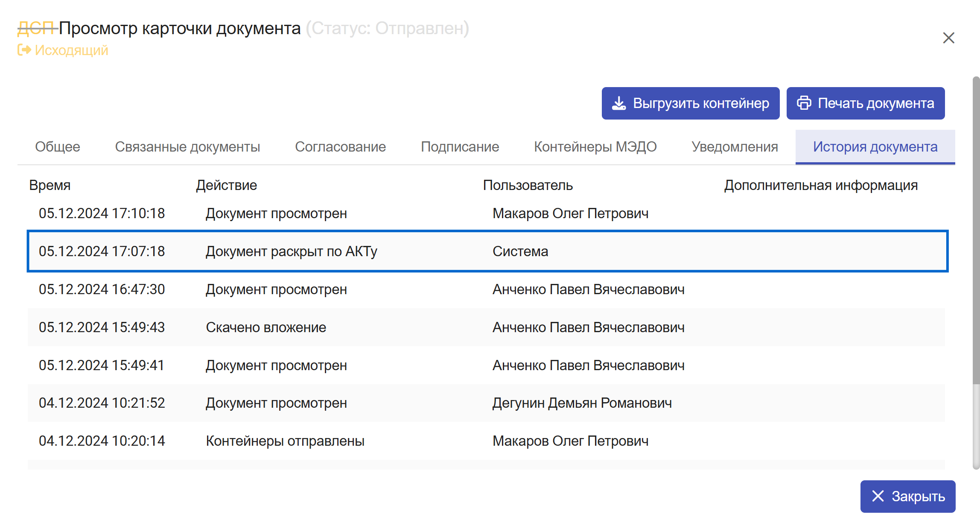Click the strikethrough ДСП mark in title
This screenshot has height=523, width=980.
click(37, 28)
